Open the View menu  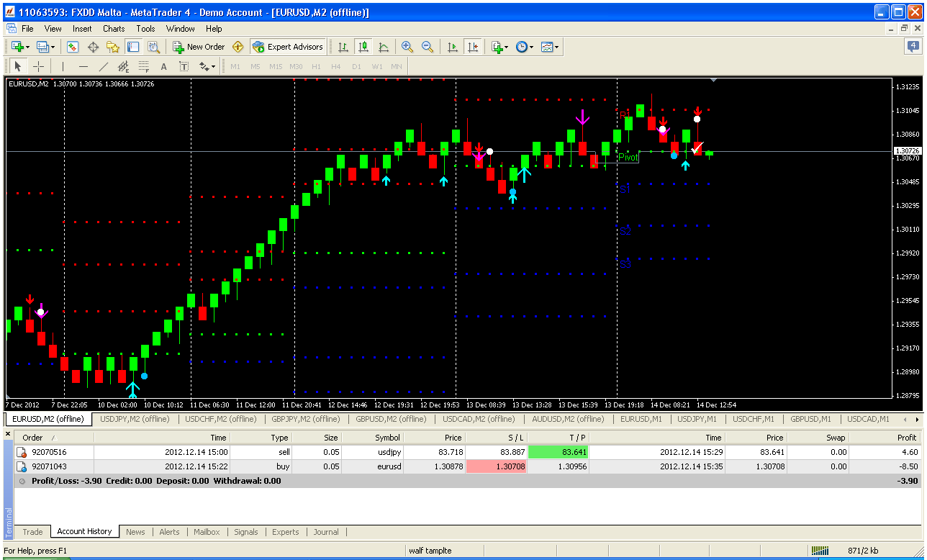(53, 29)
